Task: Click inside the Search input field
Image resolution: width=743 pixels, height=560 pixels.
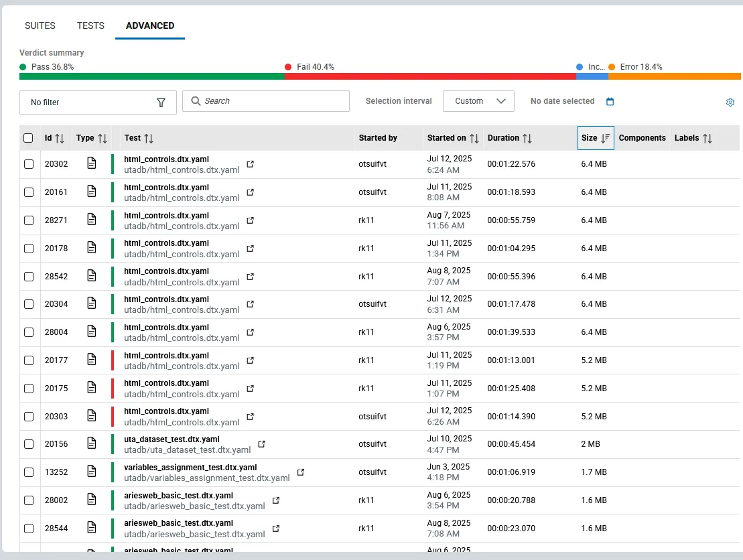Action: click(268, 101)
